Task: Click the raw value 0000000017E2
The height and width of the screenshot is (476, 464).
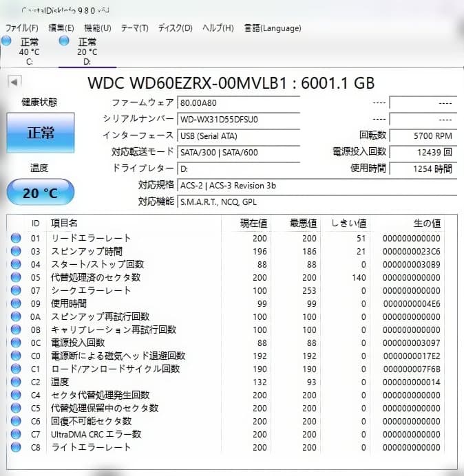Action: pos(412,356)
